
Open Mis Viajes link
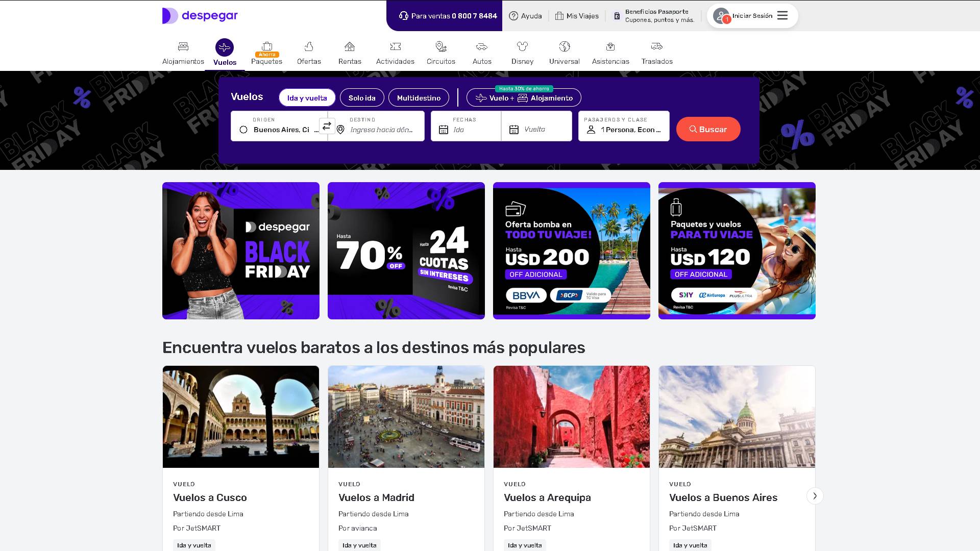577,16
